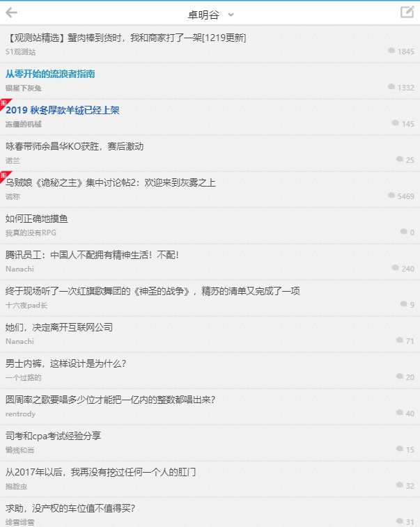Screen dimensions: 420x527
Task: Click the comment icon next to 1332
Action: tap(391, 87)
